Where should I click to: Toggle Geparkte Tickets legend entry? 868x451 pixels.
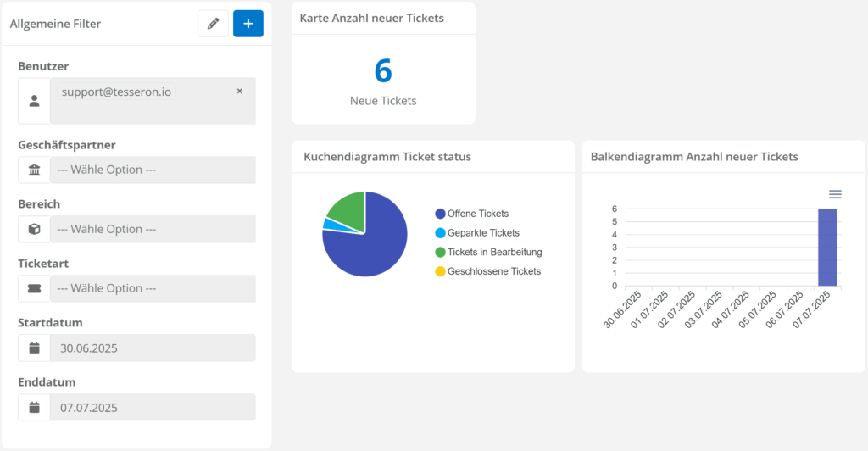tap(482, 232)
